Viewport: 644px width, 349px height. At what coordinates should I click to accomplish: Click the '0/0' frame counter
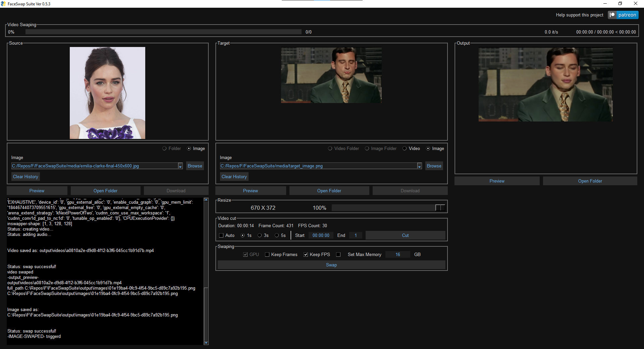(309, 32)
